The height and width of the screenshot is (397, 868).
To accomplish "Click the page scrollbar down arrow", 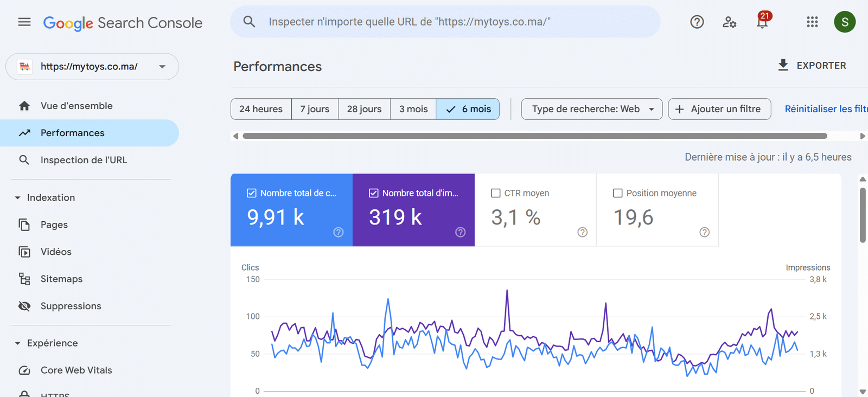I will (863, 392).
